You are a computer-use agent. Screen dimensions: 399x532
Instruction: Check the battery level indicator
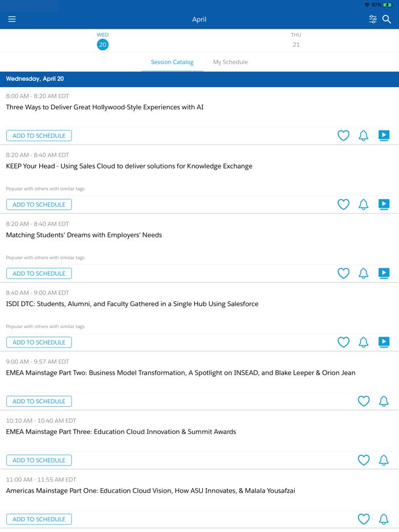pos(388,5)
